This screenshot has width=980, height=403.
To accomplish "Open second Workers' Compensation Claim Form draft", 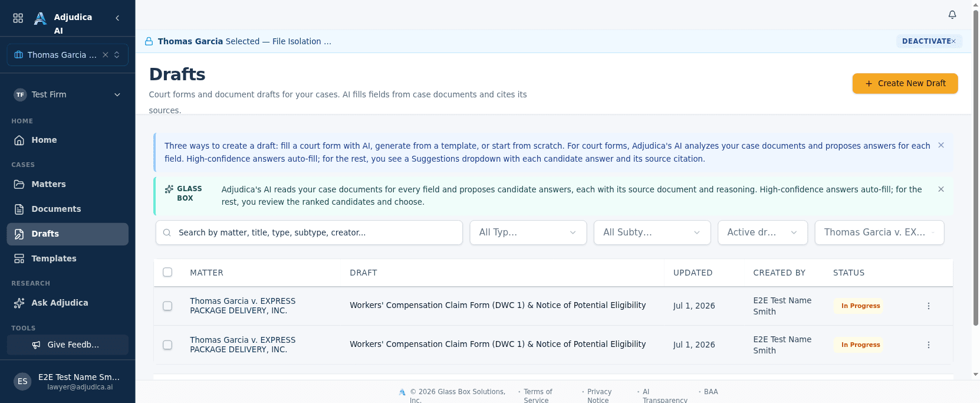I will 498,344.
